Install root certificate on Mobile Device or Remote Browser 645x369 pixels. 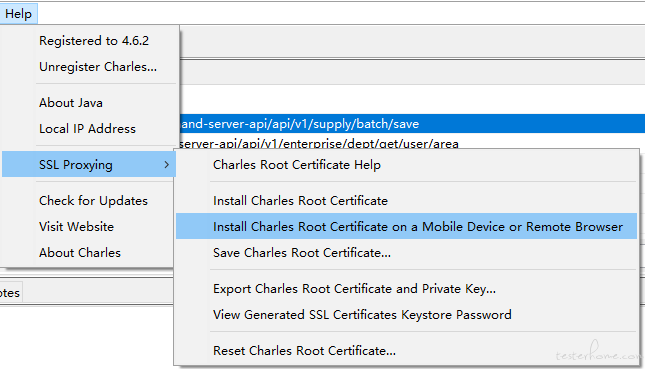[x=406, y=226]
